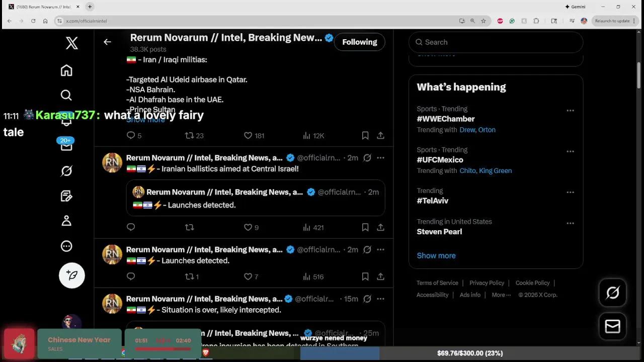View analytics of the 12K views post
The width and height of the screenshot is (644, 362).
point(313,135)
